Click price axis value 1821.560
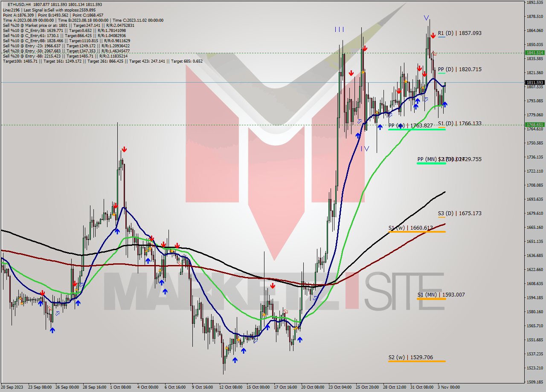This screenshot has height=392, width=546. 534,73
